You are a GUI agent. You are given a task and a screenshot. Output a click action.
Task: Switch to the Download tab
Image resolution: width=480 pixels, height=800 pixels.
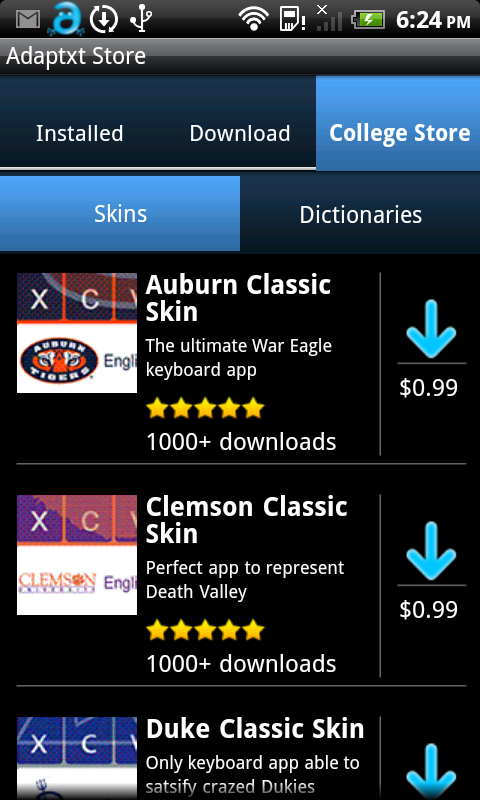[240, 133]
